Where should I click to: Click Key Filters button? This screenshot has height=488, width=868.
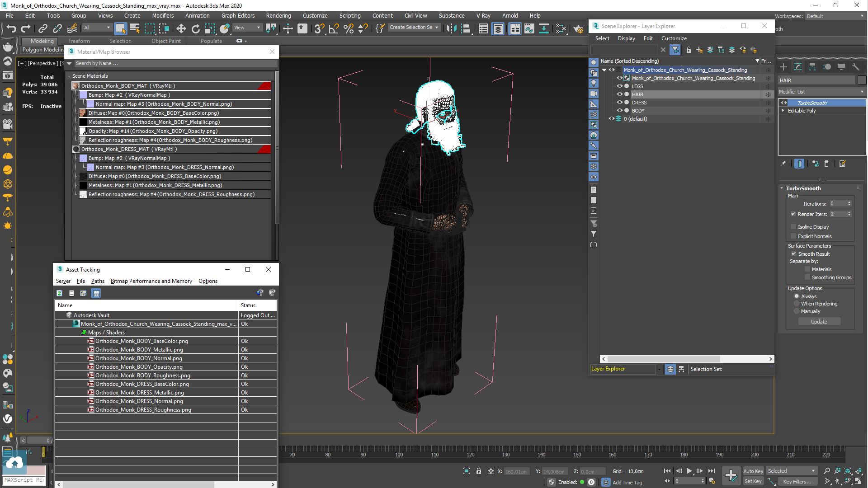[x=797, y=482]
